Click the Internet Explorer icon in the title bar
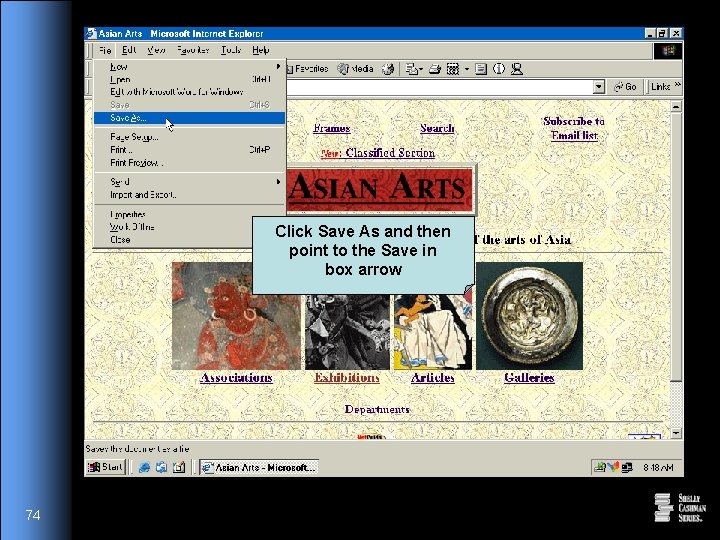The width and height of the screenshot is (720, 540). (x=91, y=34)
